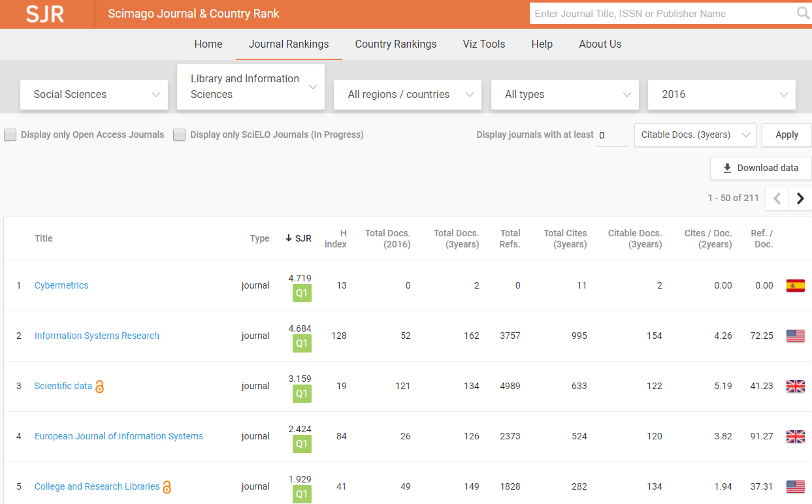Click the journal count input field
The image size is (812, 504).
pyautogui.click(x=611, y=135)
